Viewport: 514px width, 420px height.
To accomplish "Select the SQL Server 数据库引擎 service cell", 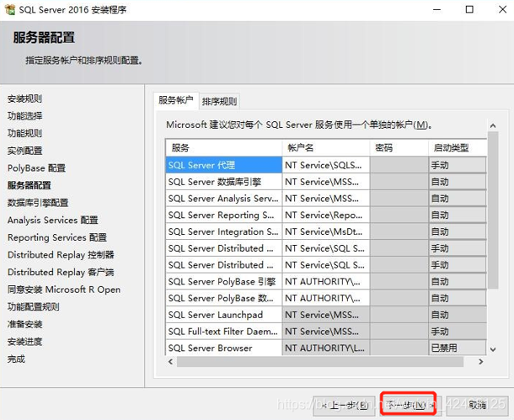I will tap(224, 182).
